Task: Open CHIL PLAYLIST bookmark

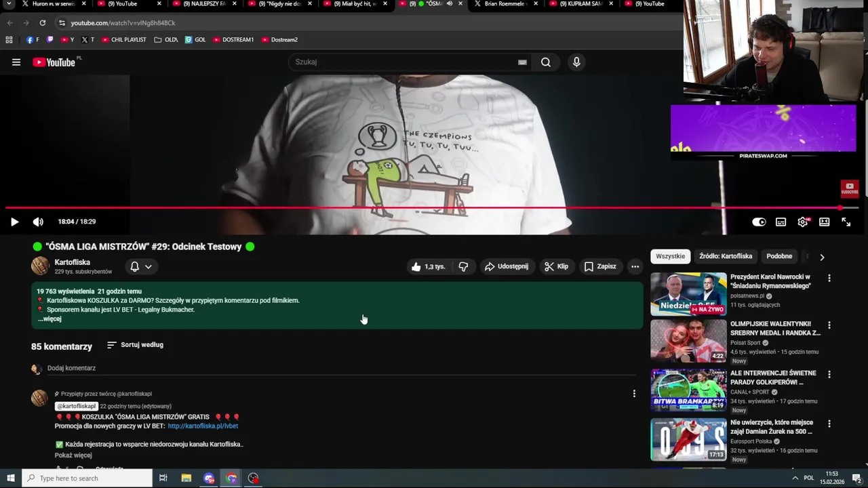Action: [x=123, y=40]
